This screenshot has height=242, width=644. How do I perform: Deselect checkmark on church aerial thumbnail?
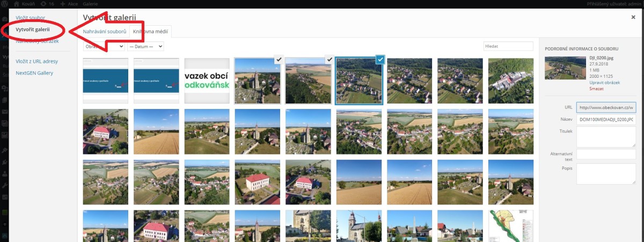click(279, 60)
